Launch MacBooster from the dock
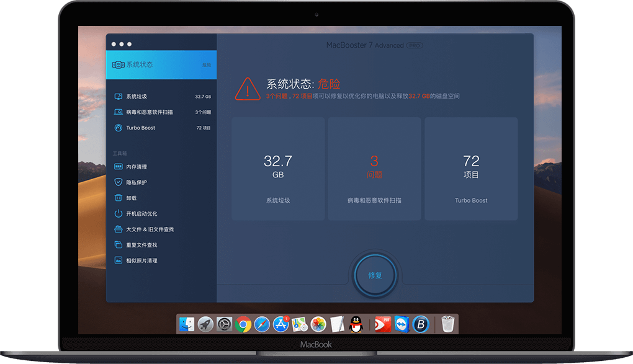This screenshot has height=364, width=633. pyautogui.click(x=422, y=324)
